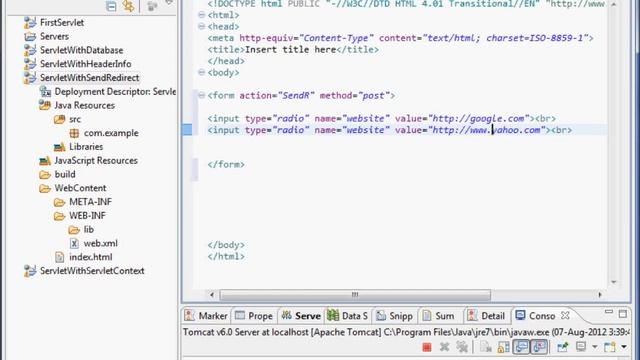Minimize the console panel view
The image size is (640, 360).
(x=609, y=313)
